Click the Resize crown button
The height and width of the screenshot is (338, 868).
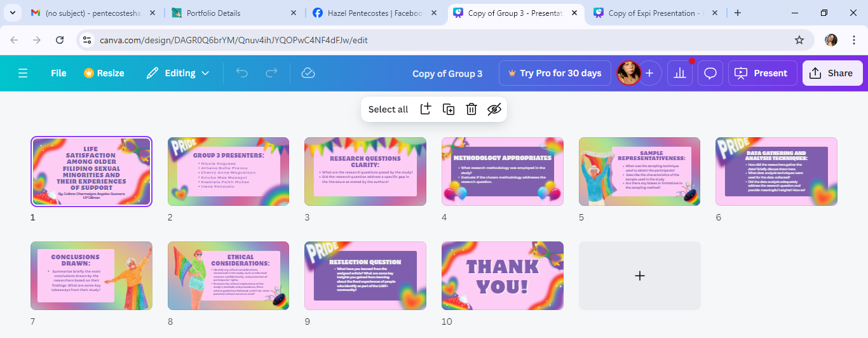click(x=104, y=73)
